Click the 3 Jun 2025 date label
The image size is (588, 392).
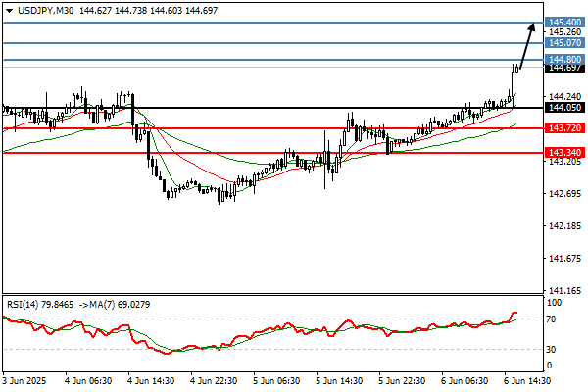[24, 381]
